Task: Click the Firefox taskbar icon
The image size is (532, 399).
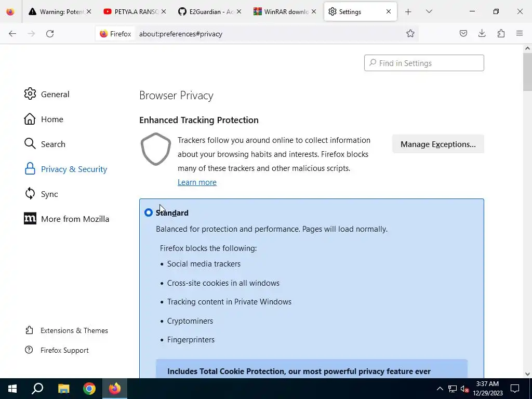Action: [115, 389]
